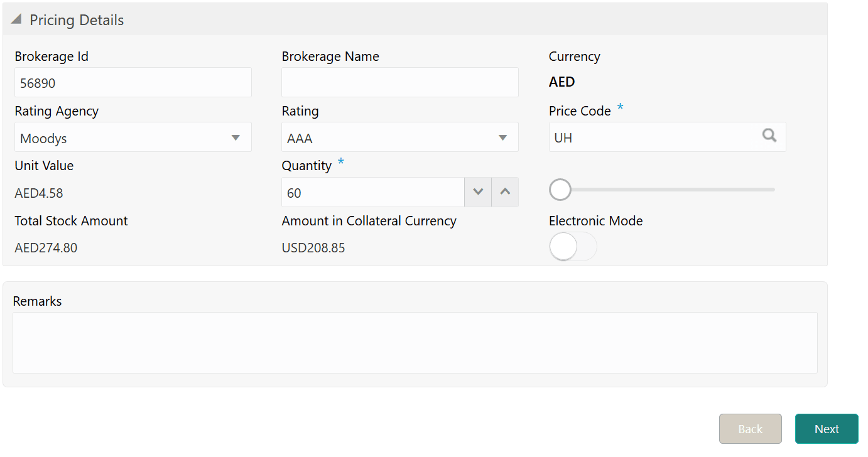Click the quantity slider handle

click(560, 190)
